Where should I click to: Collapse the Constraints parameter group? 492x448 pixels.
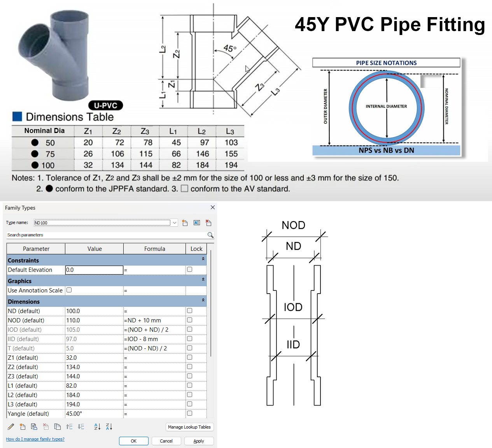[203, 259]
